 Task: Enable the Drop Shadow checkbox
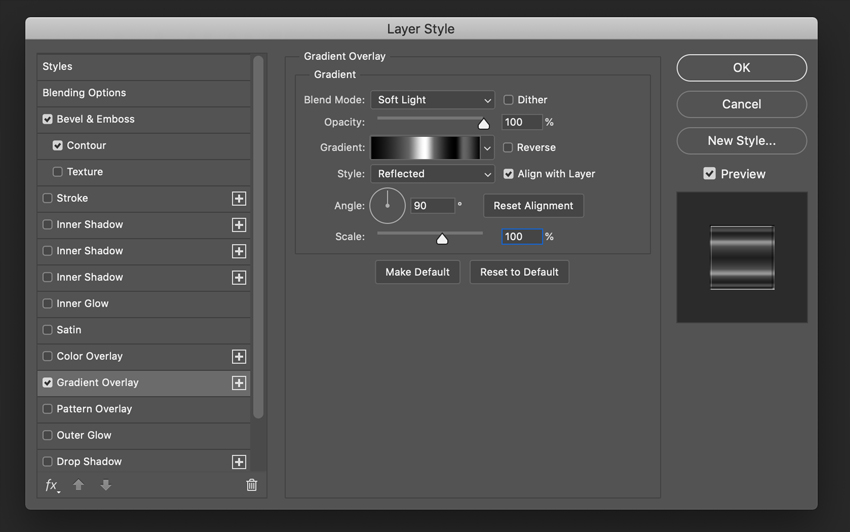(x=48, y=462)
